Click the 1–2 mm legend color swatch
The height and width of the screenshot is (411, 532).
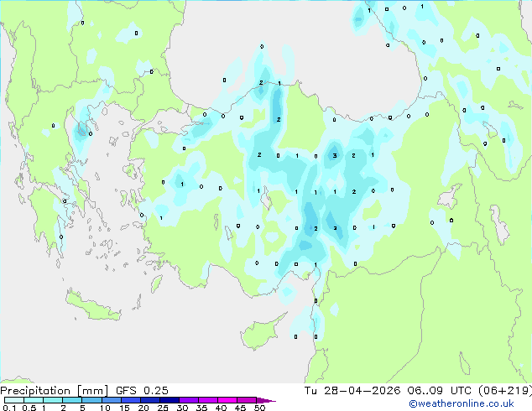click(53, 400)
